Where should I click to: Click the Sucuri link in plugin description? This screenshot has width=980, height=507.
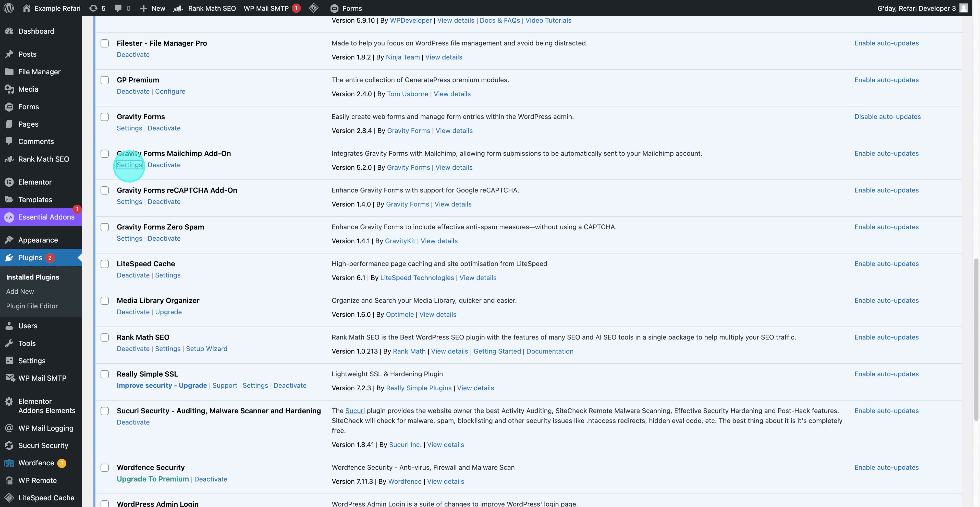click(x=355, y=411)
